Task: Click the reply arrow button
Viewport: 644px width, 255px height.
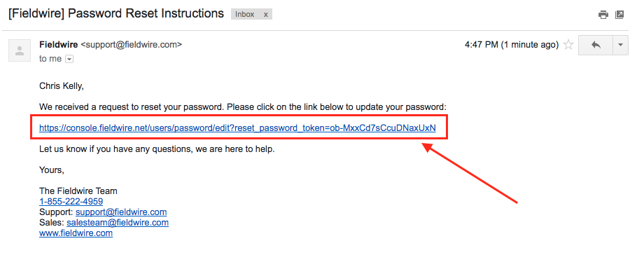Action: tap(596, 45)
